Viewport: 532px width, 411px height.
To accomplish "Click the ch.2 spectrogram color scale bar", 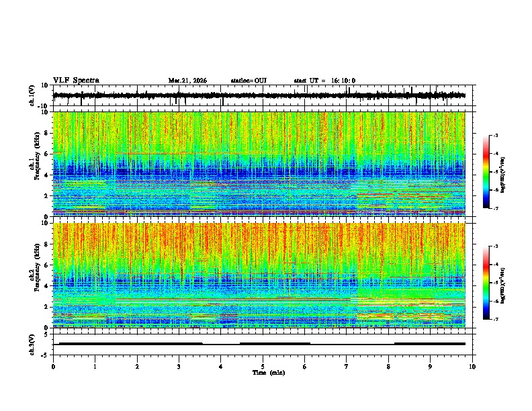I will pos(486,283).
